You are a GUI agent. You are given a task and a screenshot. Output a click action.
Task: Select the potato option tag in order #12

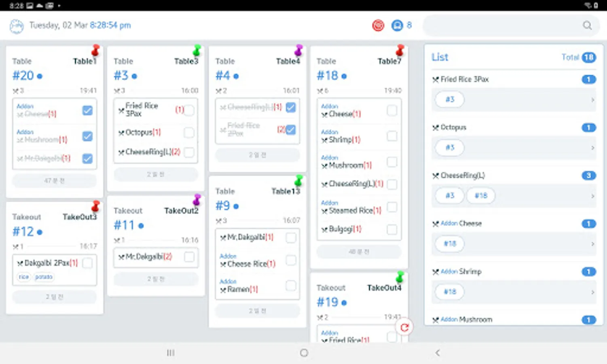pos(44,277)
